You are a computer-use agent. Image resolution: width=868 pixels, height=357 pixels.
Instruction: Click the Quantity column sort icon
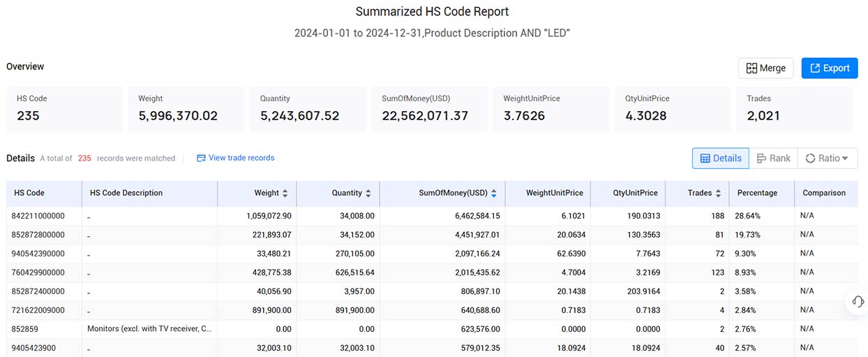tap(368, 194)
